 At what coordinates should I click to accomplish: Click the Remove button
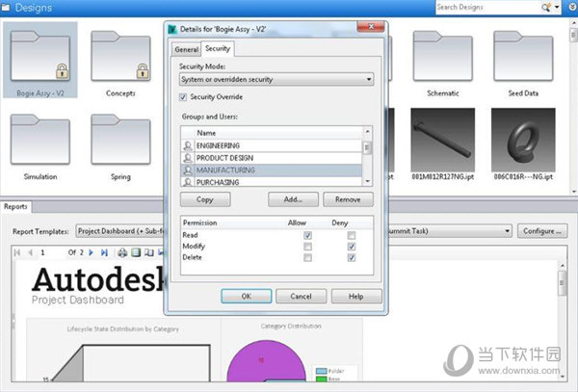pos(348,199)
